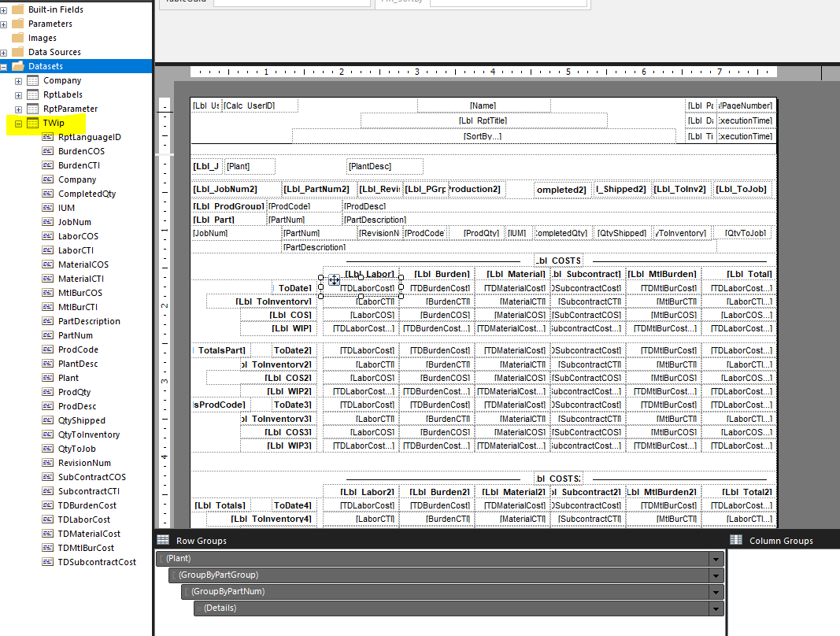Select the [Lbl_Totals] label cell
Viewport: 840px width, 636px height.
[220, 505]
